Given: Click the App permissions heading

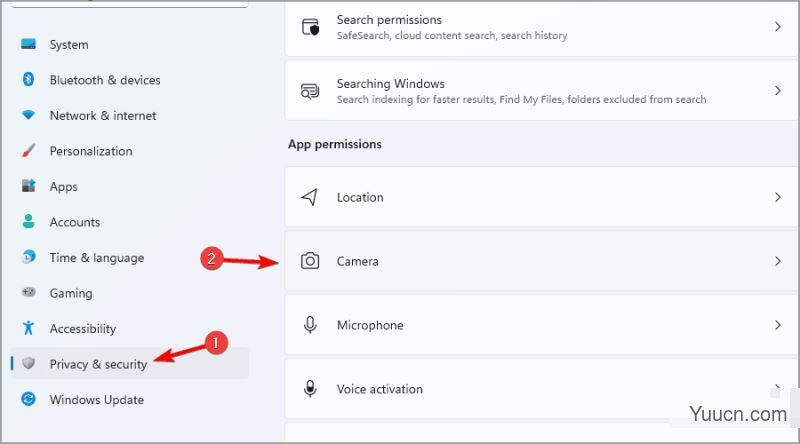Looking at the screenshot, I should pyautogui.click(x=335, y=144).
